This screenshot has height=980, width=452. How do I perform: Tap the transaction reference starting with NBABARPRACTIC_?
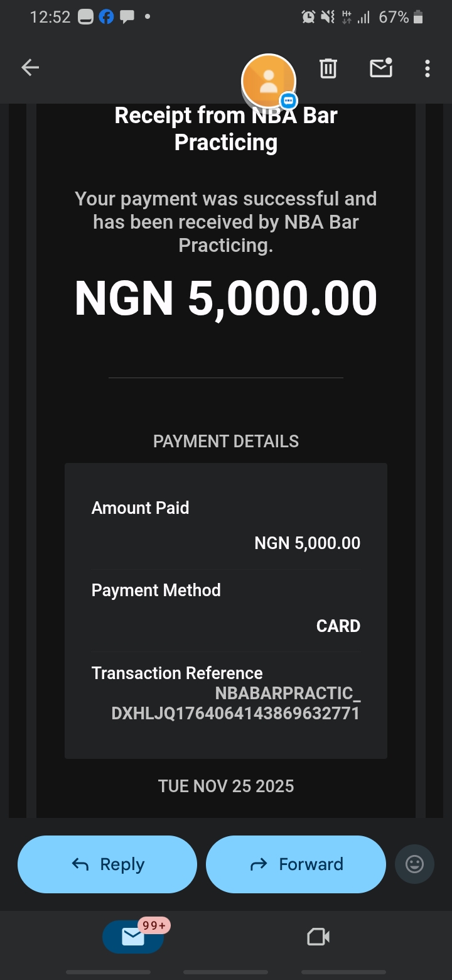[x=235, y=704]
